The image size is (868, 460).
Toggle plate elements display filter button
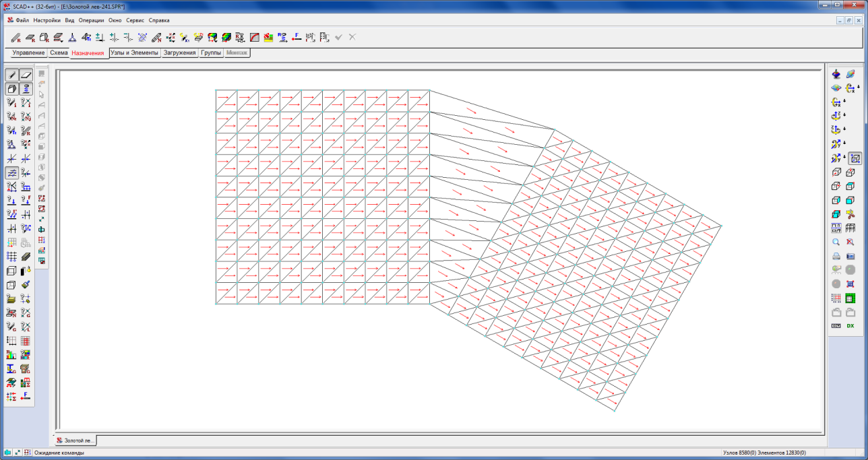[26, 74]
